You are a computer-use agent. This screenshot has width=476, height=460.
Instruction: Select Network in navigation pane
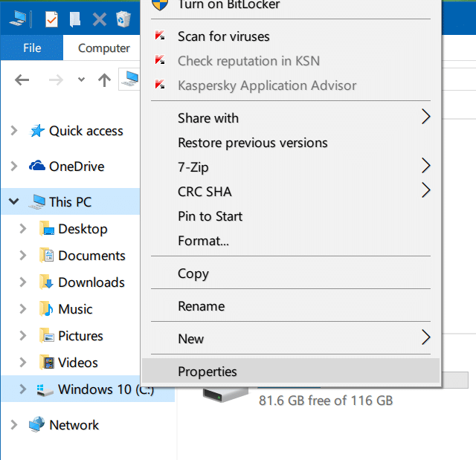[x=74, y=425]
